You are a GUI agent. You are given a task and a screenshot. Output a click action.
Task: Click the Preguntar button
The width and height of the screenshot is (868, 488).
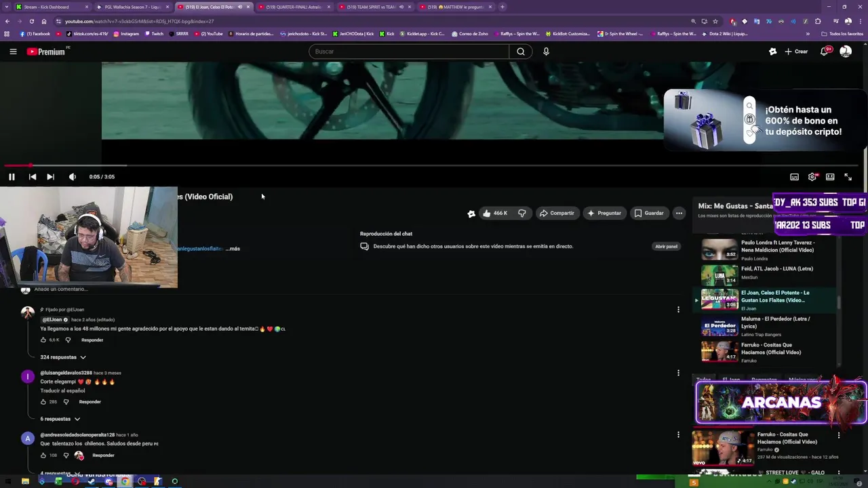604,213
